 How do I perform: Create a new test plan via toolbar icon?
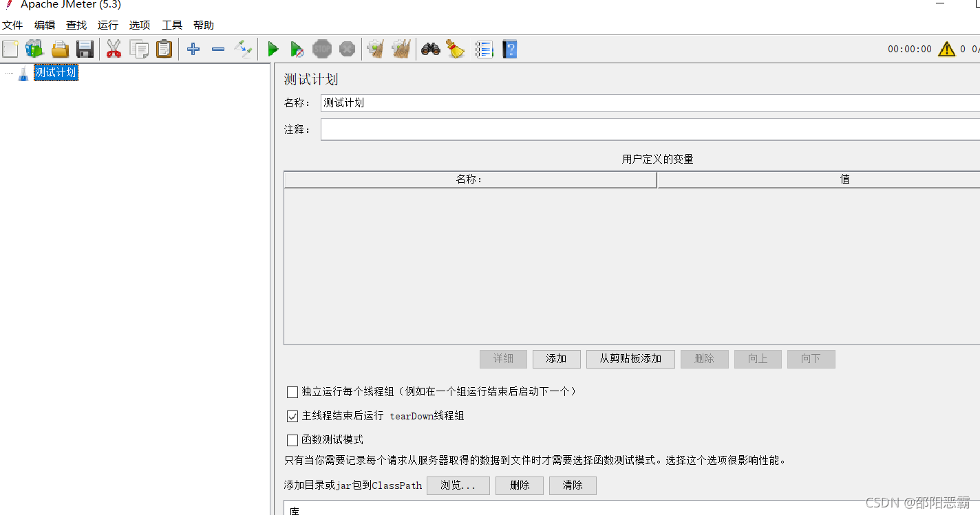(10, 49)
